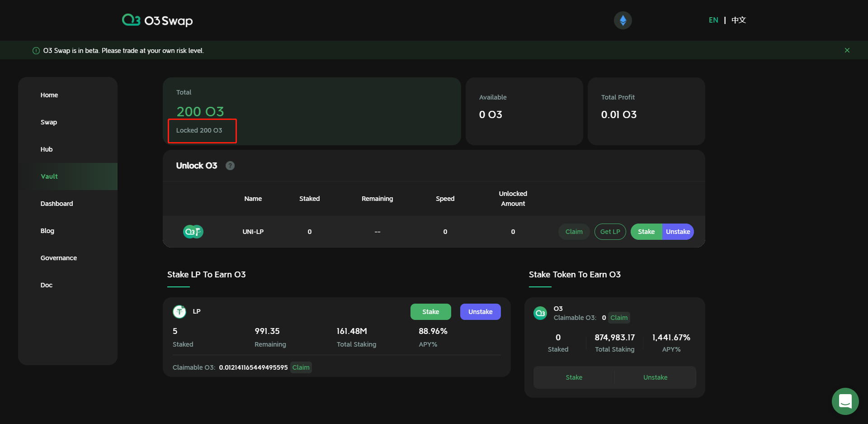Screen dimensions: 868x424
Task: Switch language to EN
Action: [x=713, y=20]
